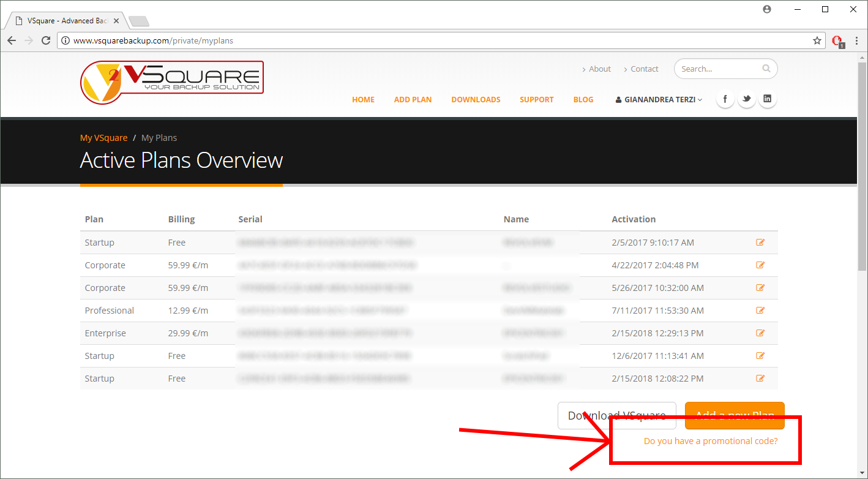Edit the Corporate plan activated 4/22/2017
This screenshot has width=868, height=479.
point(760,265)
